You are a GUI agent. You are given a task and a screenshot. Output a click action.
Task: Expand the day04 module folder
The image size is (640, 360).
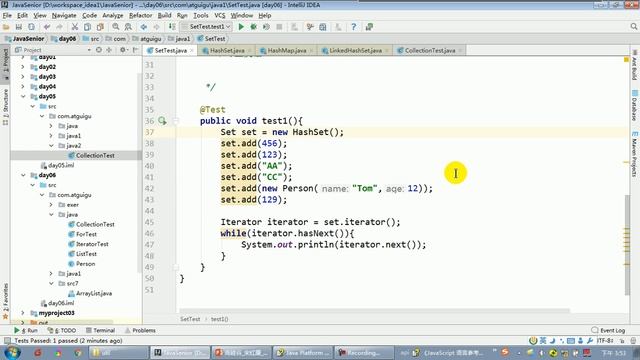tap(23, 87)
